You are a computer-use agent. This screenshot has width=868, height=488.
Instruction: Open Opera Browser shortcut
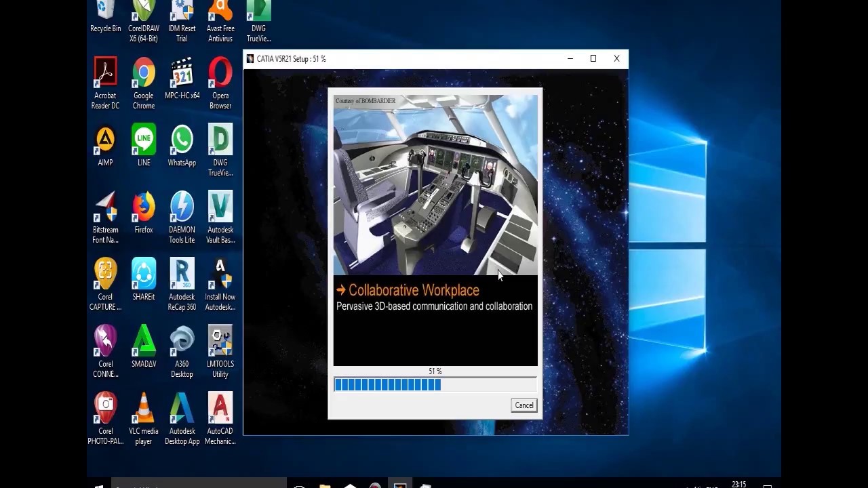coord(220,83)
